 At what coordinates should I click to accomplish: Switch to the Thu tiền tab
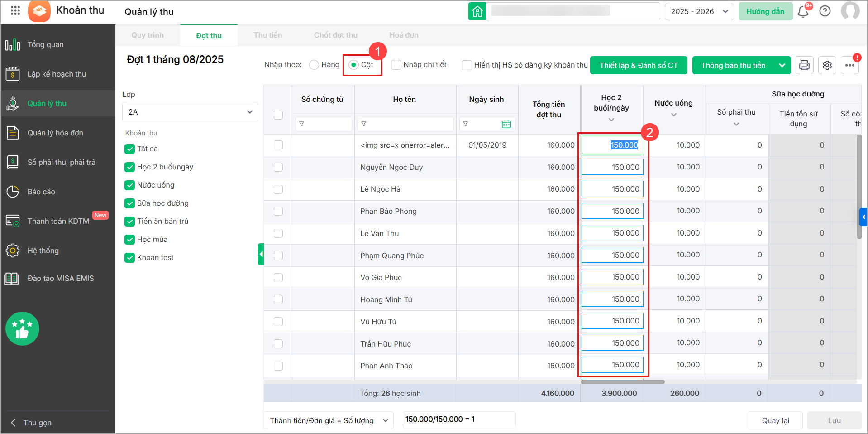click(268, 35)
